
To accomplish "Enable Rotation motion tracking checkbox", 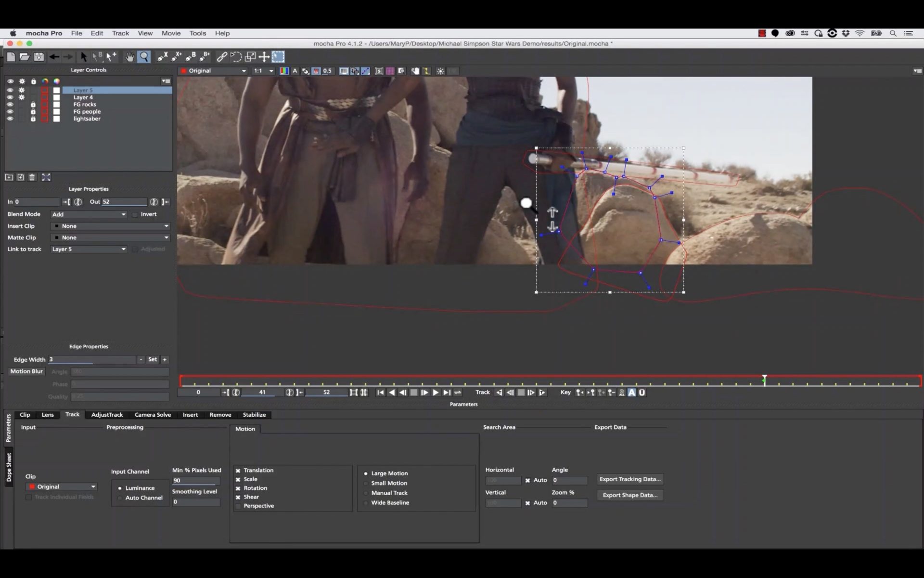I will click(x=238, y=487).
